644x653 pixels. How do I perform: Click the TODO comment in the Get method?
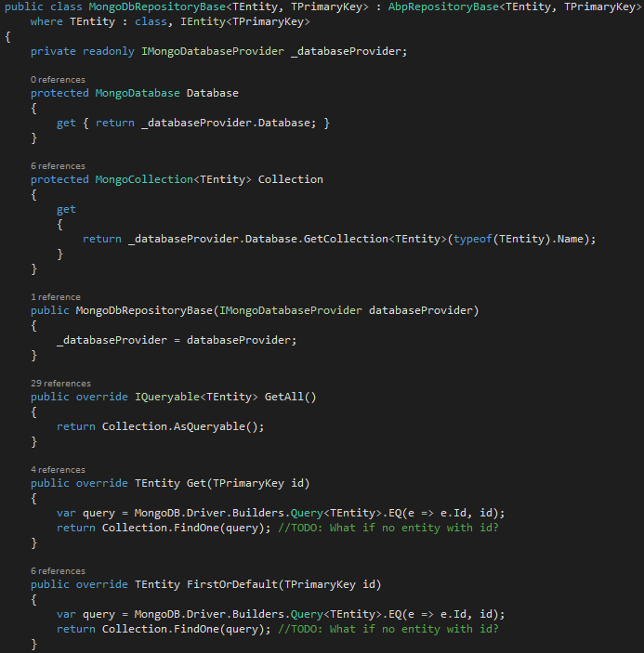pyautogui.click(x=388, y=528)
